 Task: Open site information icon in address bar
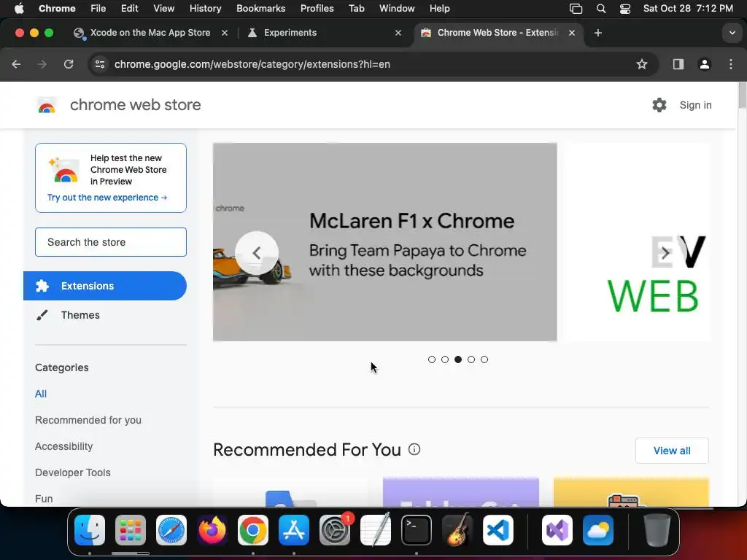click(99, 64)
